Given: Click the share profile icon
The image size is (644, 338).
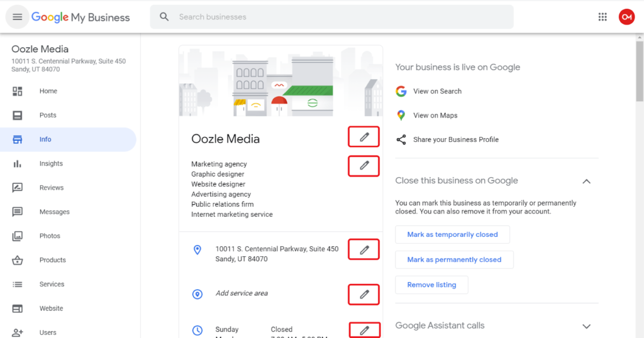Looking at the screenshot, I should pos(401,139).
